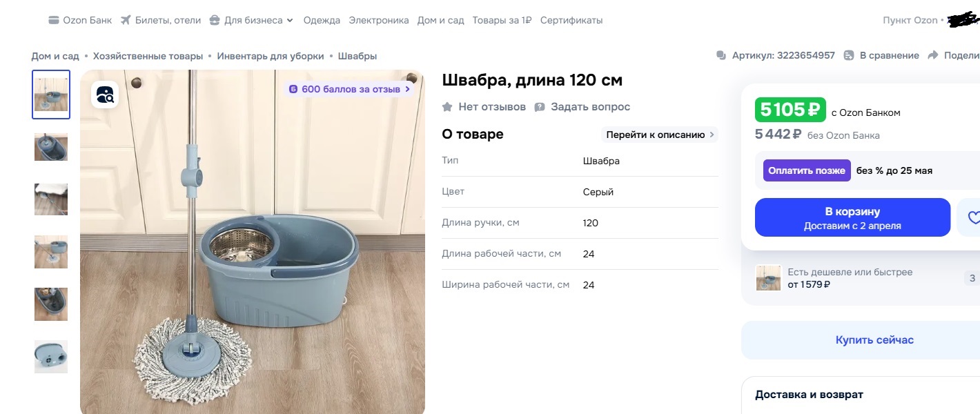The image size is (980, 414).
Task: Click the plane icon for Билеты, отели
Action: point(126,20)
